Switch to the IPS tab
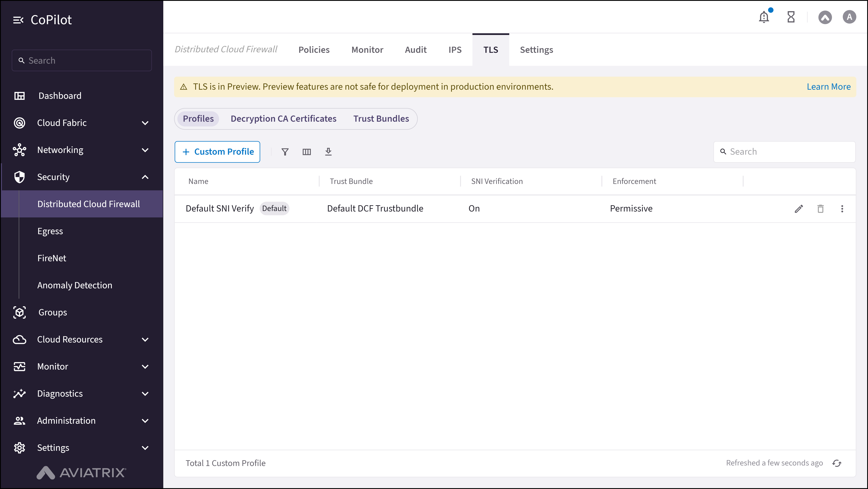 455,50
